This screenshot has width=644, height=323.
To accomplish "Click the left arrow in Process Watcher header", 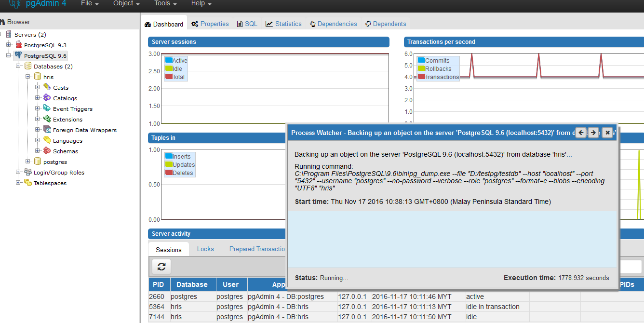I will click(581, 132).
